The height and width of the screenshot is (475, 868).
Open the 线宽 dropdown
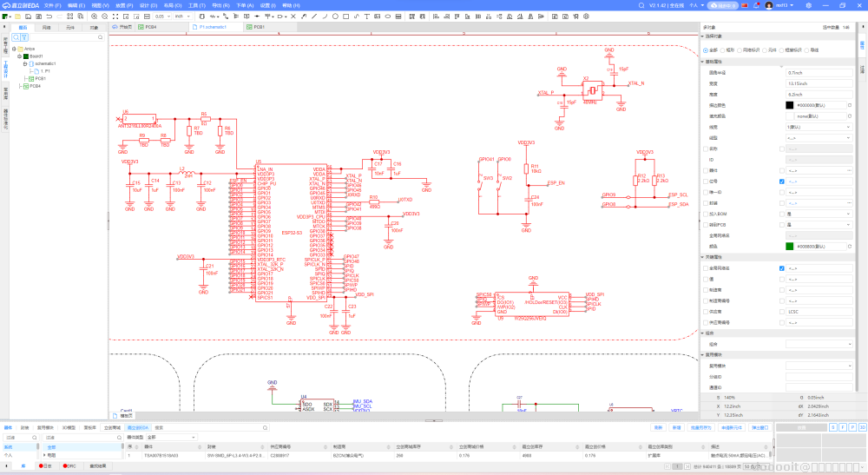pos(817,127)
